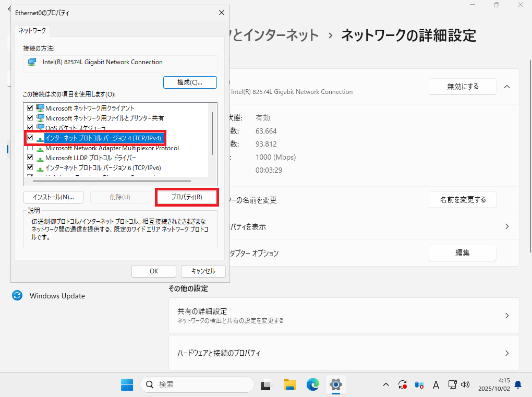This screenshot has width=532, height=397.
Task: Select インターネット プロトコル バージョン 6 (TCP/IPv6) item
Action: (103, 167)
